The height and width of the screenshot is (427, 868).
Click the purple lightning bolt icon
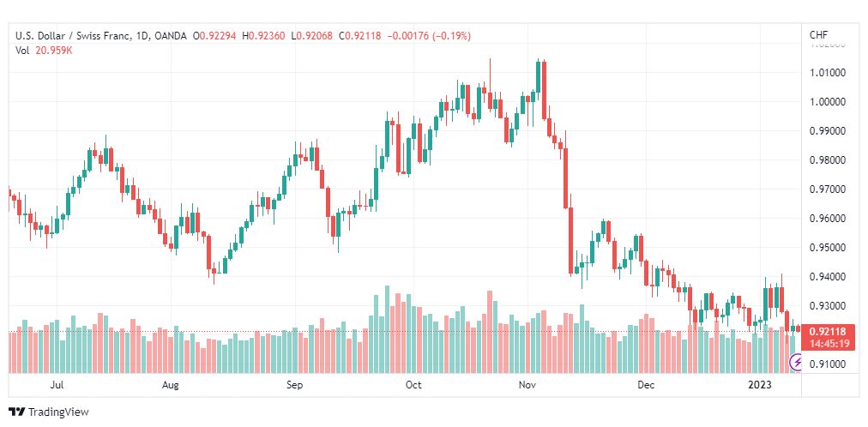(796, 363)
